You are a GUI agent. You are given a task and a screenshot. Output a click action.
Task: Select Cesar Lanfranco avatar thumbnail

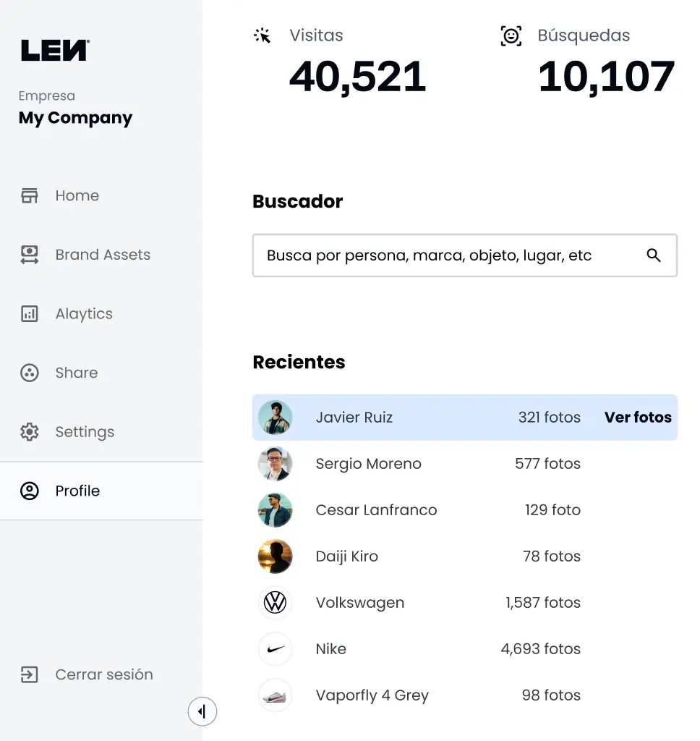tap(276, 510)
